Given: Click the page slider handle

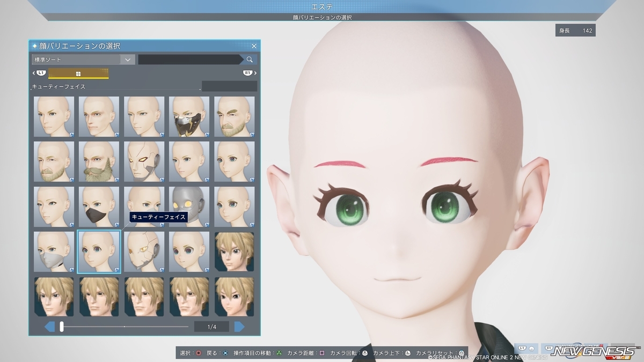Looking at the screenshot, I should (x=62, y=326).
